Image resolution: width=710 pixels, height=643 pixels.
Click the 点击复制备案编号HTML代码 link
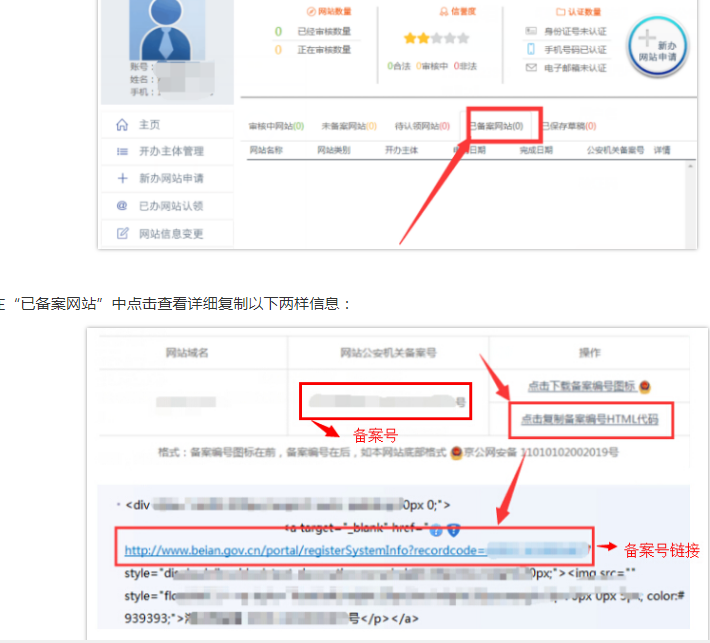590,420
